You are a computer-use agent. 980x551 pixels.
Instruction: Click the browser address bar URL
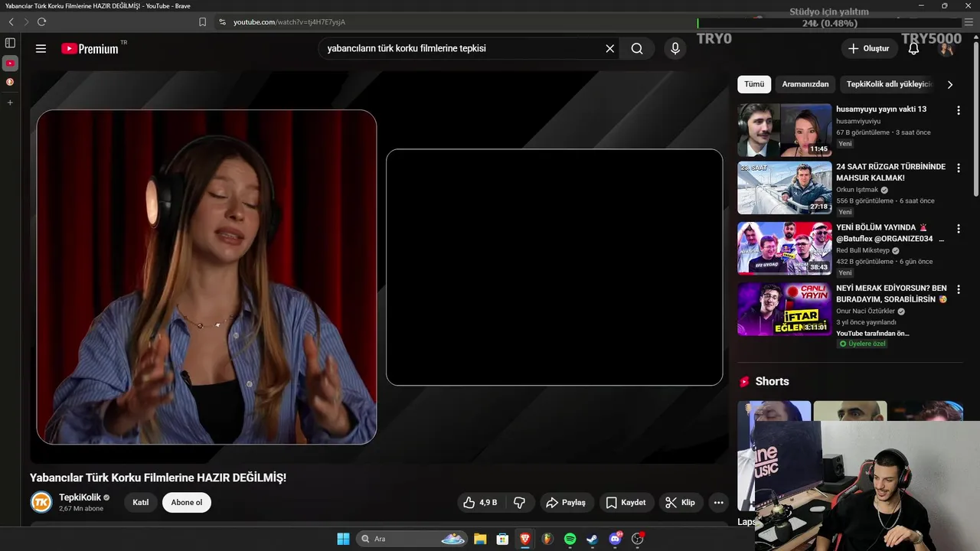pyautogui.click(x=289, y=22)
